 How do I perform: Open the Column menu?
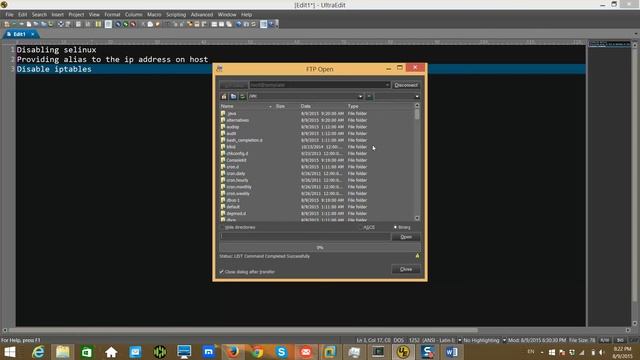tap(133, 15)
